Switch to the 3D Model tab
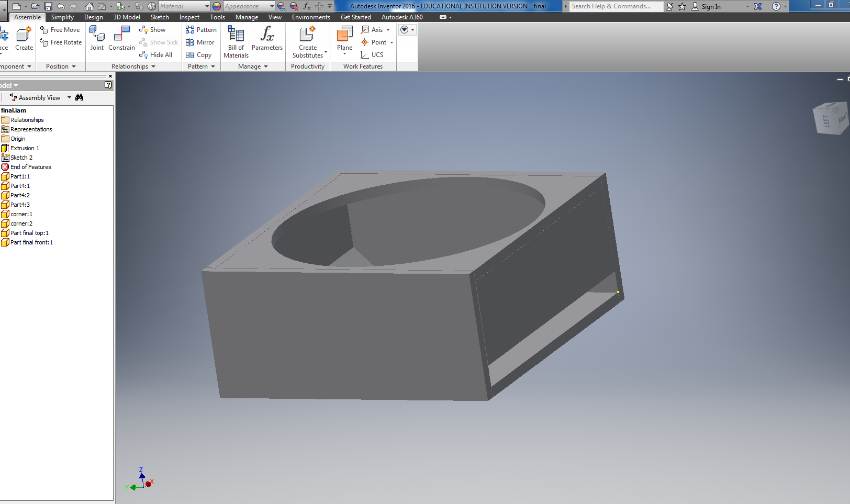The image size is (850, 504). point(127,17)
